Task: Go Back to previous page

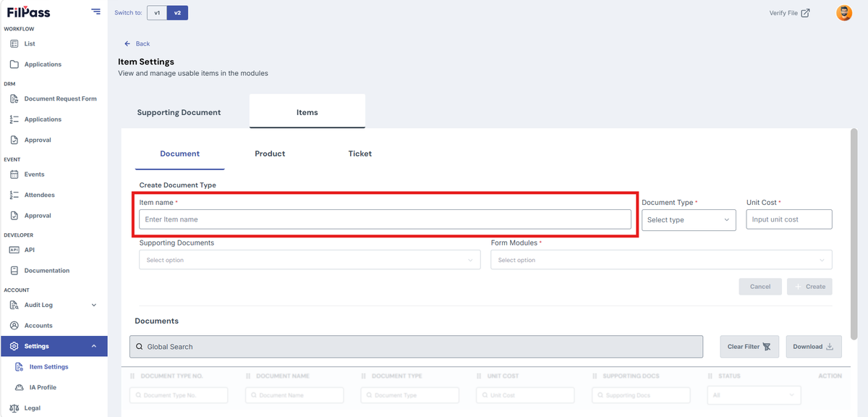Action: point(137,44)
